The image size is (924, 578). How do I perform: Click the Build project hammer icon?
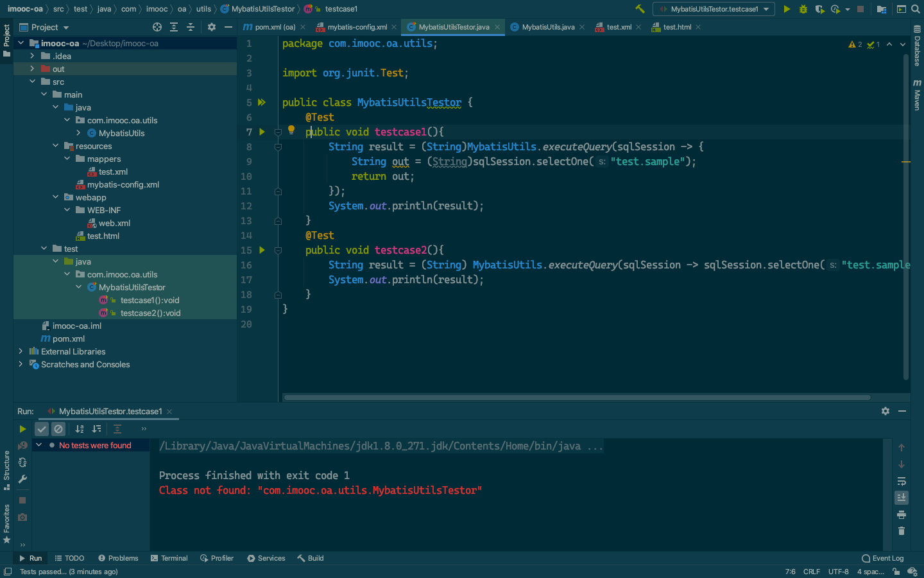click(x=640, y=9)
